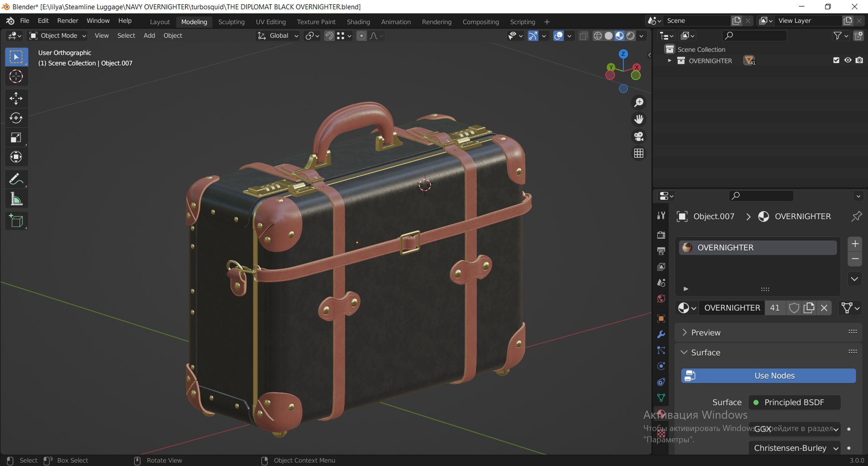Open the Global transform orientation dropdown
This screenshot has height=466, width=868.
click(x=278, y=36)
